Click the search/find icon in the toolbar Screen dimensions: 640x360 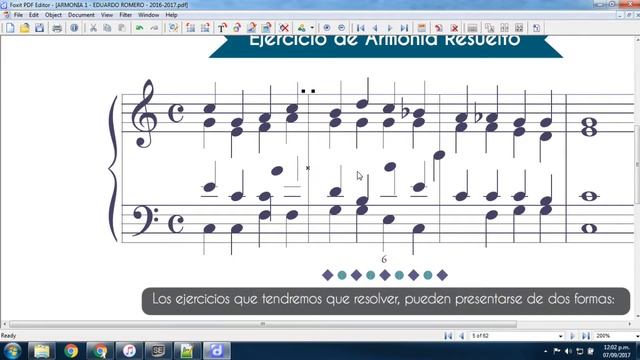(173, 28)
